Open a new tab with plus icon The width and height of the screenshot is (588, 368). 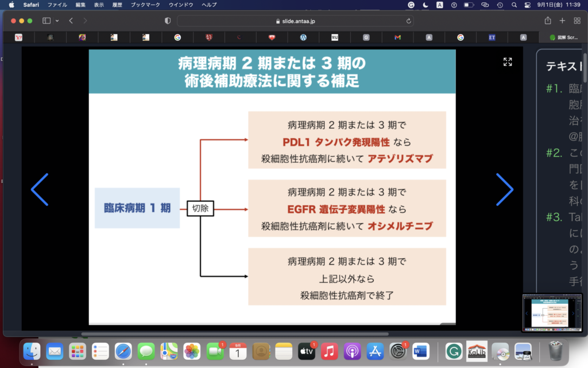(x=562, y=21)
